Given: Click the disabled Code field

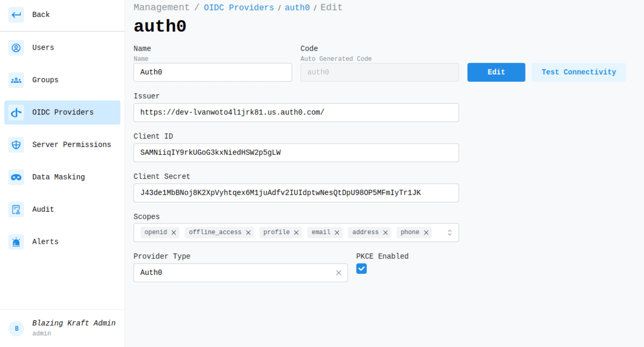Looking at the screenshot, I should point(379,72).
